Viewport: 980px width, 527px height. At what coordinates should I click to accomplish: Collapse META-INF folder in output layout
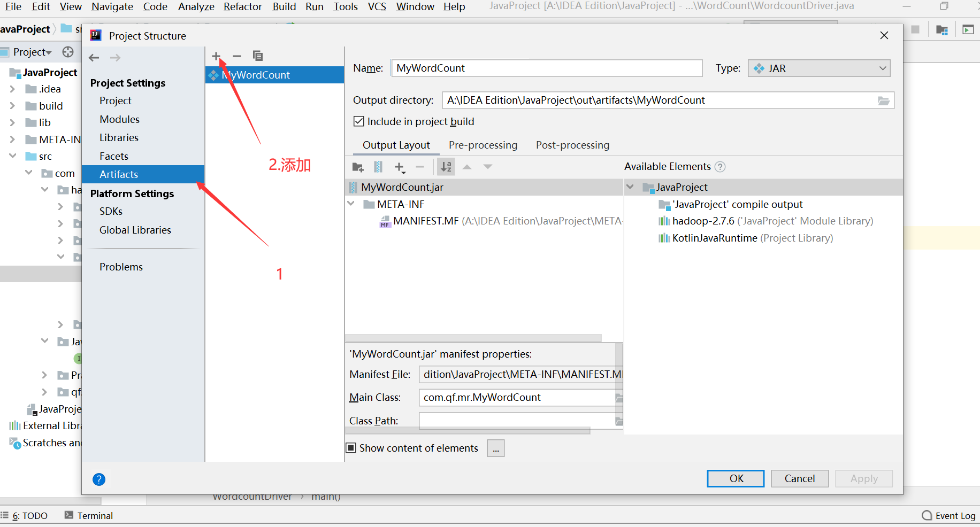coord(351,204)
